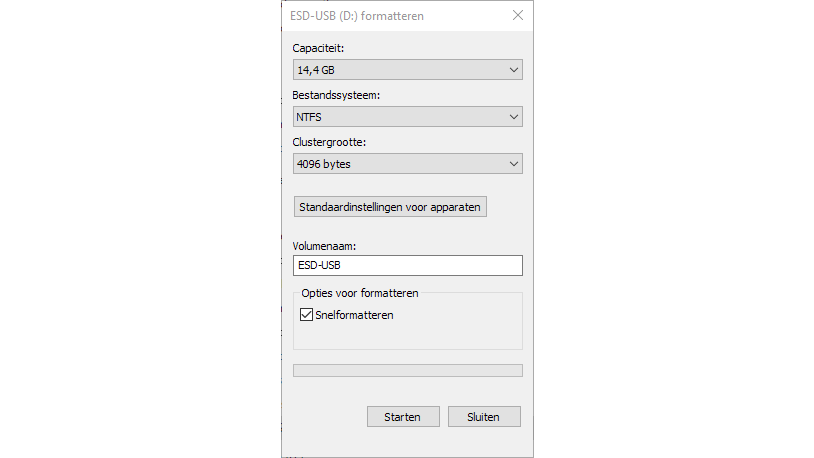Click the Opties voor formatteren group heading
Image resolution: width=814 pixels, height=458 pixels.
click(x=360, y=294)
